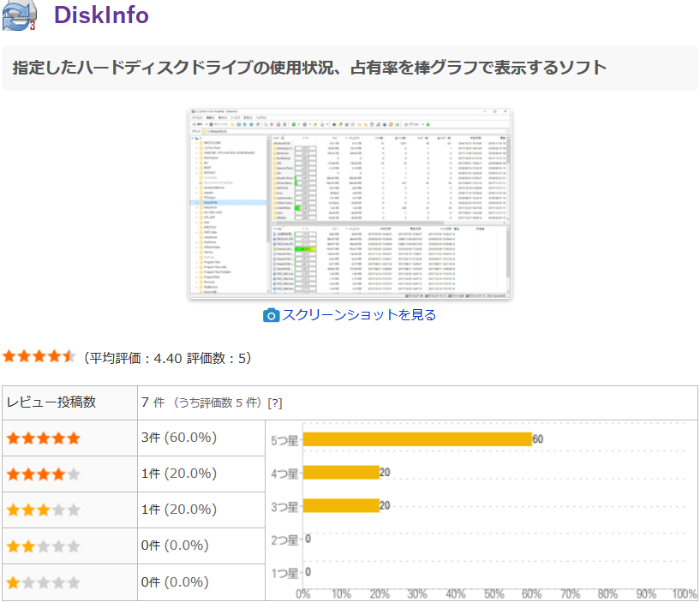
Task: Click the 4つ星 bar in the chart
Action: click(x=341, y=472)
